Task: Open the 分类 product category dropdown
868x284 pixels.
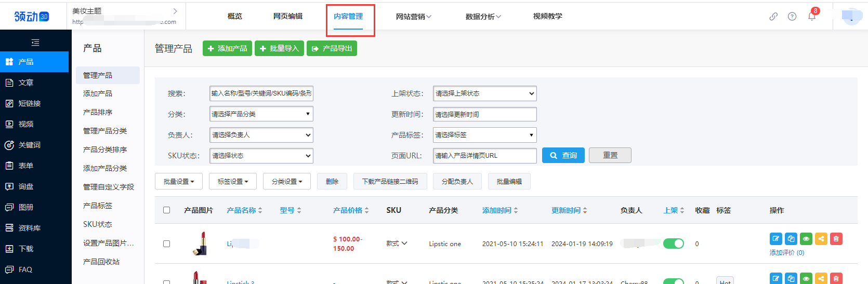Action: 261,114
